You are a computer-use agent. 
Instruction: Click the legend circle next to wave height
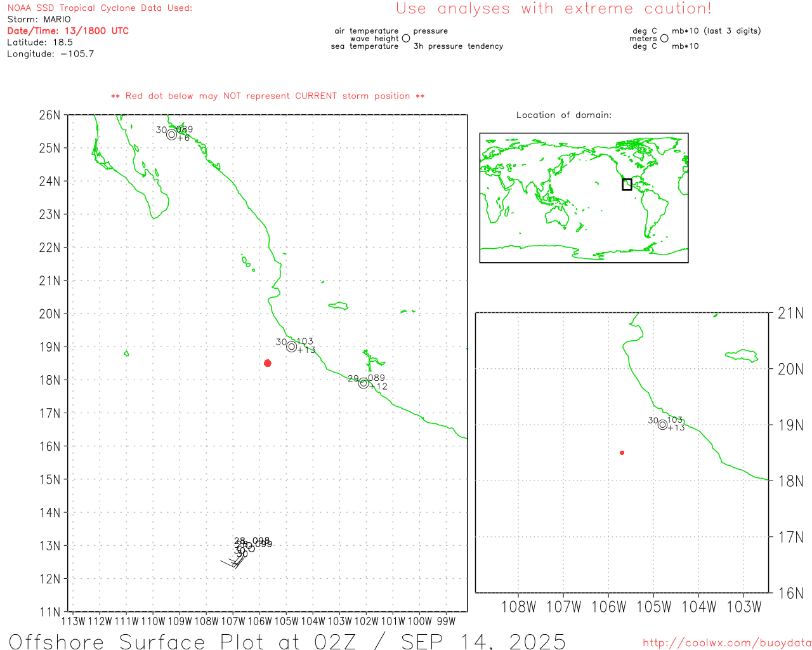[x=406, y=38]
